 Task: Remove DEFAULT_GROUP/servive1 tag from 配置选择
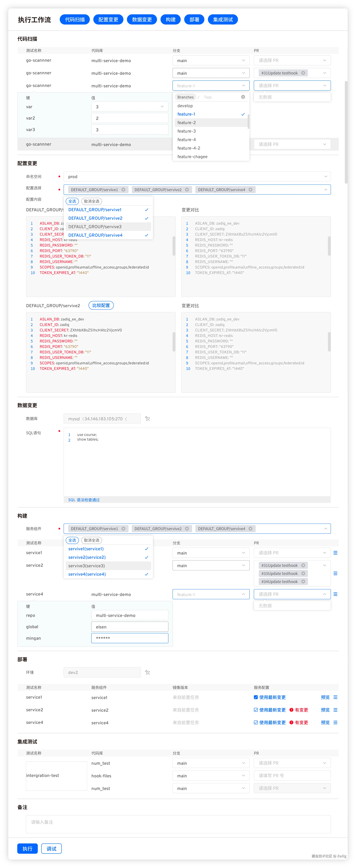click(123, 190)
